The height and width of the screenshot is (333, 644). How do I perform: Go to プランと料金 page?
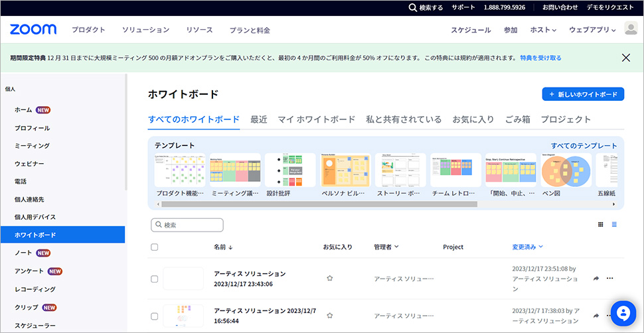point(250,30)
